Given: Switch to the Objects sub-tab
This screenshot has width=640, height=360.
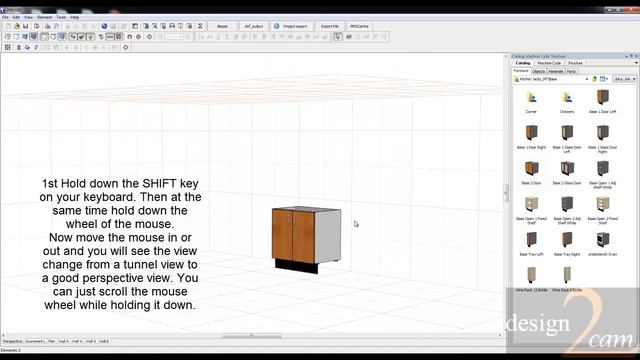Looking at the screenshot, I should click(x=539, y=71).
